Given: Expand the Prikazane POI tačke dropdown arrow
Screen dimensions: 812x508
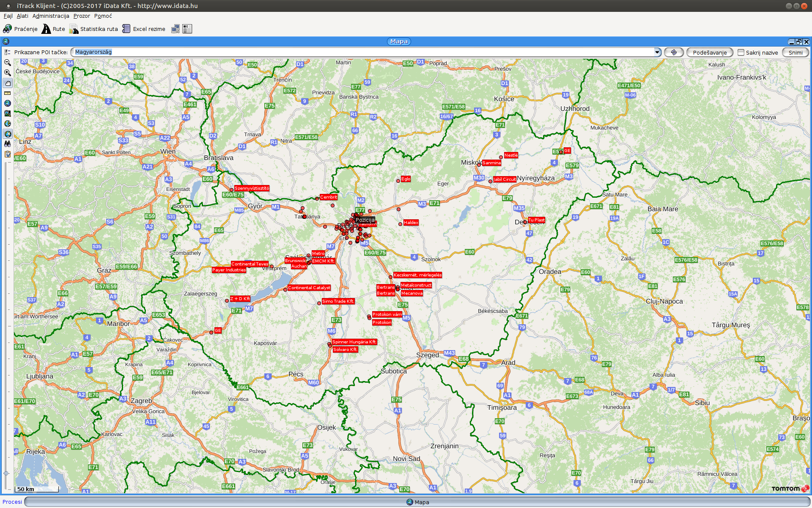Looking at the screenshot, I should pos(657,52).
